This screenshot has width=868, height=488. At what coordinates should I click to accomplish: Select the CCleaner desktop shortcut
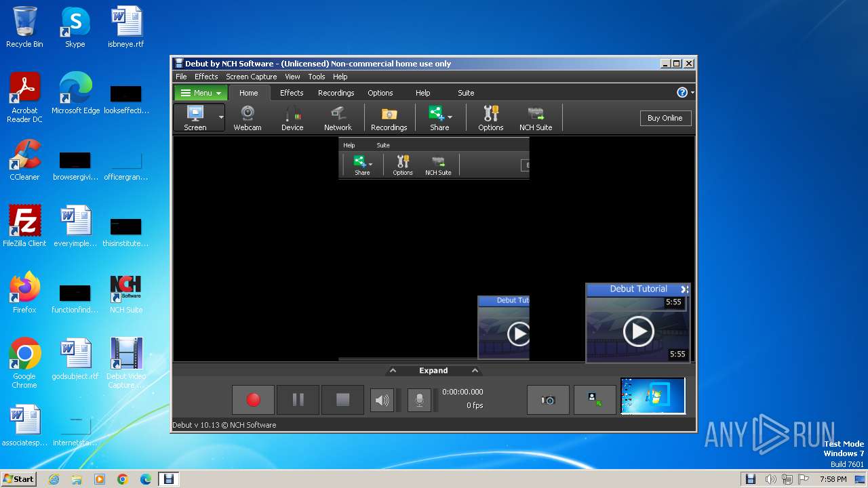click(24, 161)
